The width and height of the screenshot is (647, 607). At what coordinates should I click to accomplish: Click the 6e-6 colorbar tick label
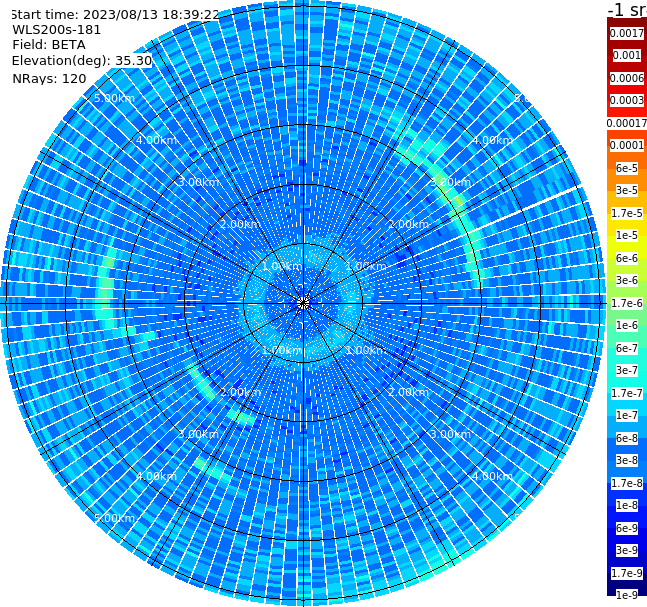(x=627, y=258)
